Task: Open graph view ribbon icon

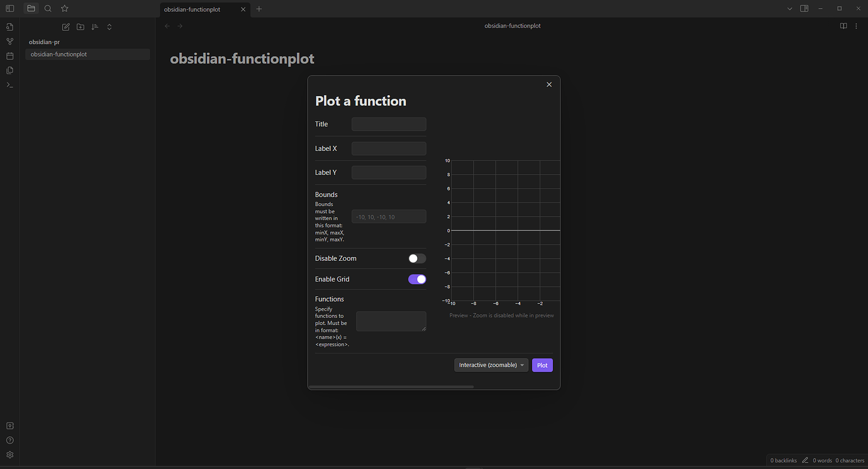Action: point(9,41)
